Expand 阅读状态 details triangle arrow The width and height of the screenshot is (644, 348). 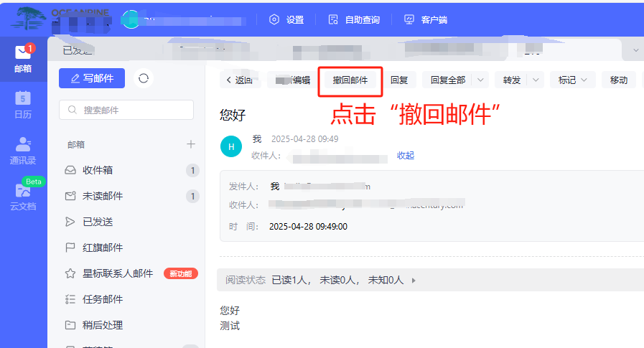click(x=414, y=281)
